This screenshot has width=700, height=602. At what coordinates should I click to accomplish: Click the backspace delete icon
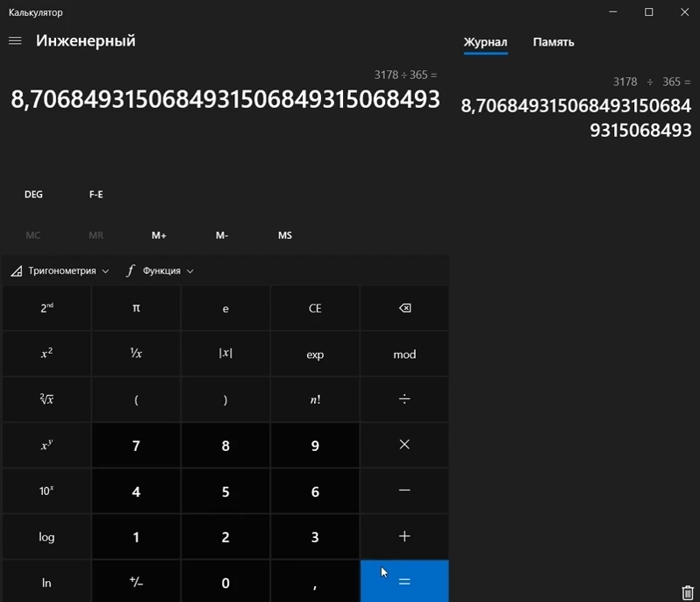pyautogui.click(x=404, y=308)
